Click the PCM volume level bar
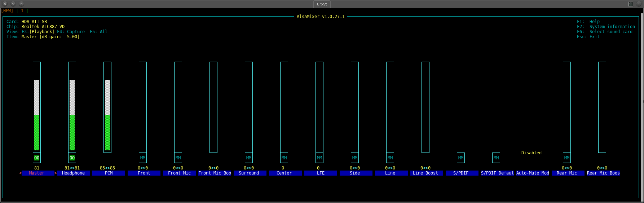644x203 pixels. (x=107, y=115)
